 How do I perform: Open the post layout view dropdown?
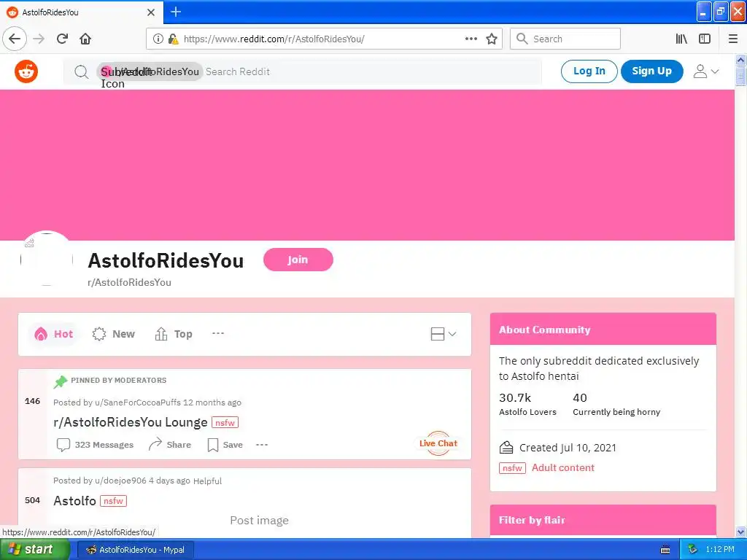pyautogui.click(x=443, y=334)
